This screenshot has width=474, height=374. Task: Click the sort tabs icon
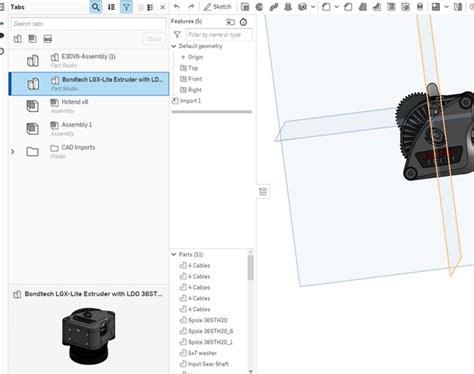click(111, 7)
